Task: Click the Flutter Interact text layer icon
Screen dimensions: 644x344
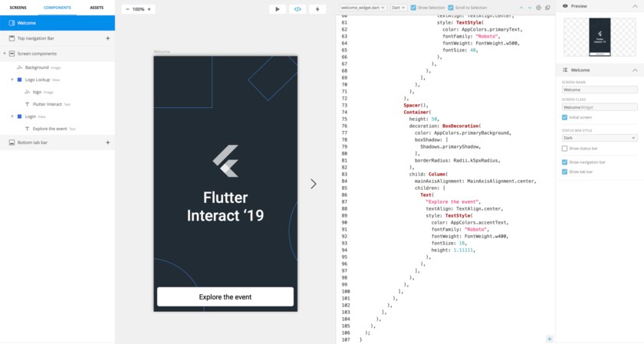Action: pos(27,104)
